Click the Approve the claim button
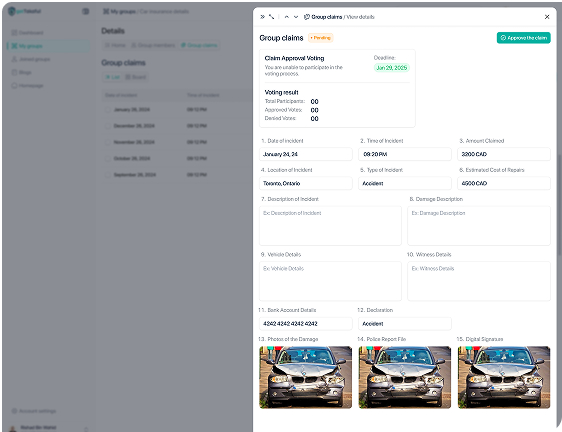The image size is (562, 432). pos(523,38)
